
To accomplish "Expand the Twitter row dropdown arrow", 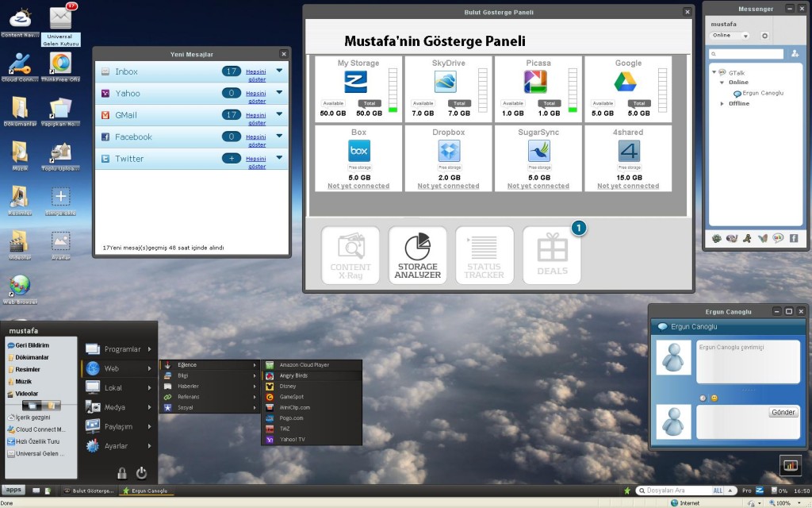I will 279,158.
